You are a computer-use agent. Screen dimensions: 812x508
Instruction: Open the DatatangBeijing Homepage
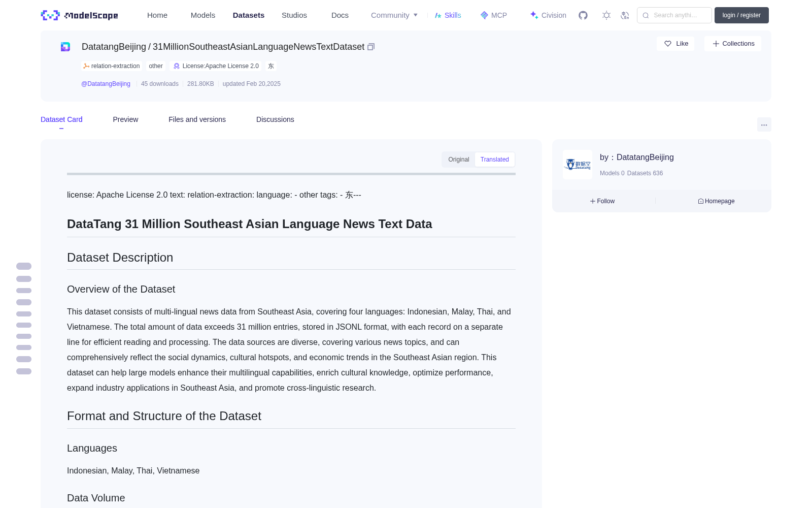716,201
